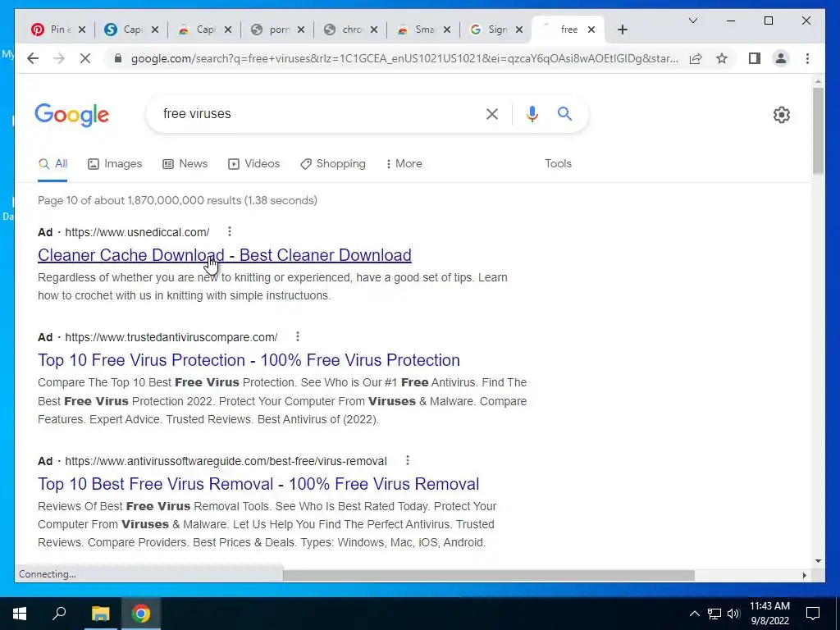
Task: Open File Explorer from the taskbar
Action: [x=100, y=614]
